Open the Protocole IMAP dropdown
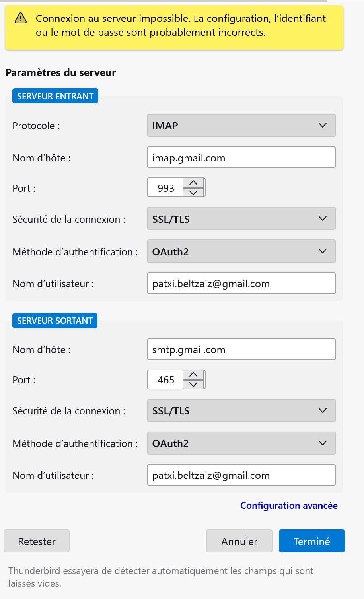The height and width of the screenshot is (599, 364). pos(241,126)
